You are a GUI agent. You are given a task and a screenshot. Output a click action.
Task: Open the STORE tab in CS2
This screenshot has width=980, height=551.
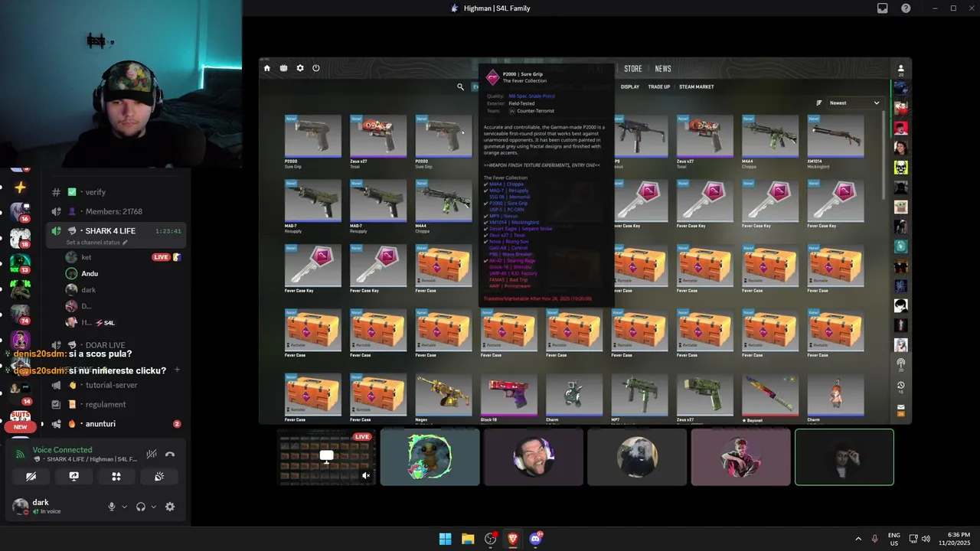point(633,69)
